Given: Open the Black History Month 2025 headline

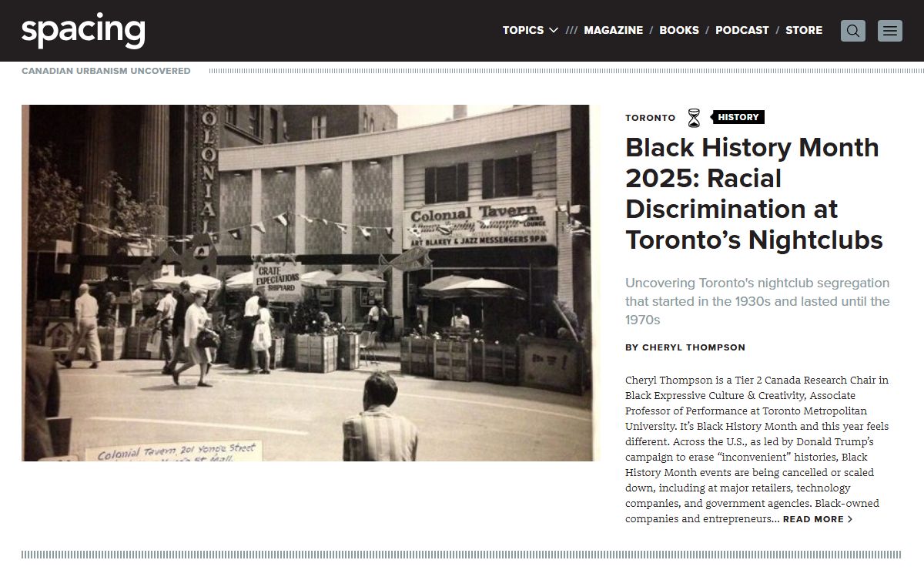Looking at the screenshot, I should [x=754, y=193].
